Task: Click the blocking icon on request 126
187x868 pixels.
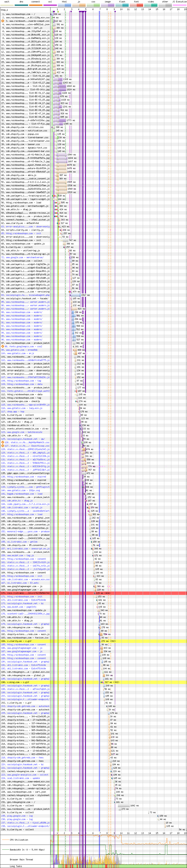Action: (3, 442)
